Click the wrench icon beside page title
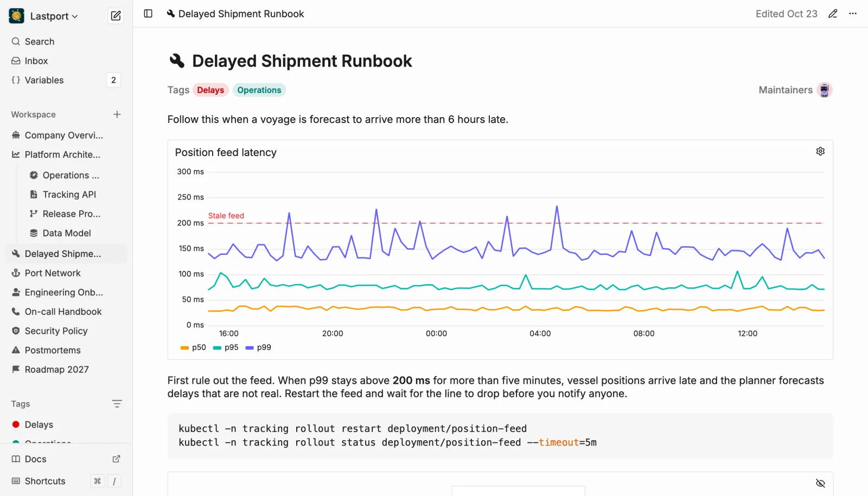Viewport: 868px width, 496px height. click(177, 61)
